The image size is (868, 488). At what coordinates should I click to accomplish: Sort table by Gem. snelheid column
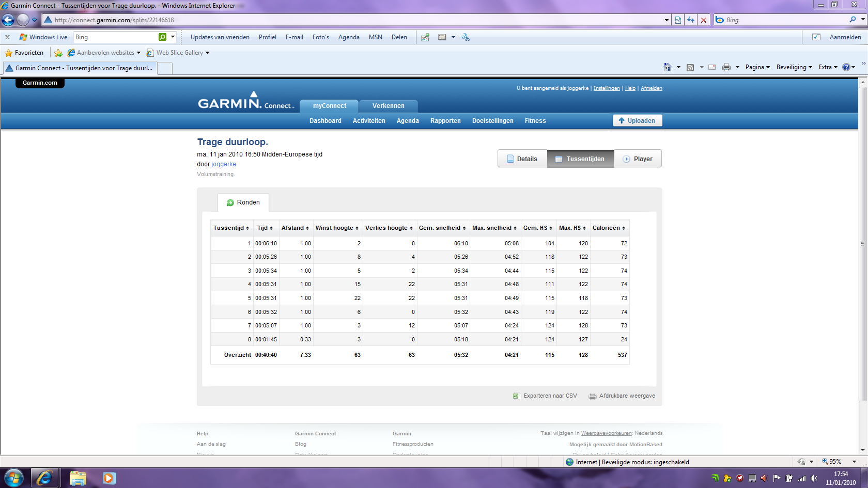442,228
